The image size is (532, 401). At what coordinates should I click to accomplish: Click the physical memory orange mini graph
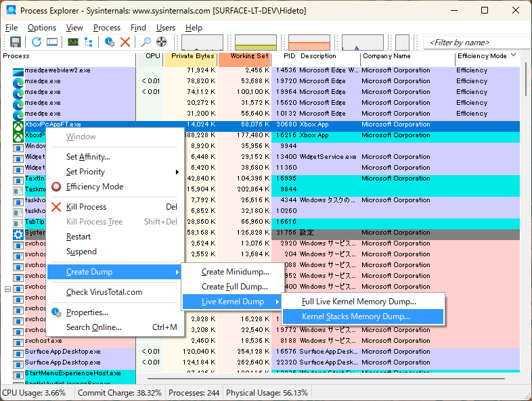pos(309,43)
